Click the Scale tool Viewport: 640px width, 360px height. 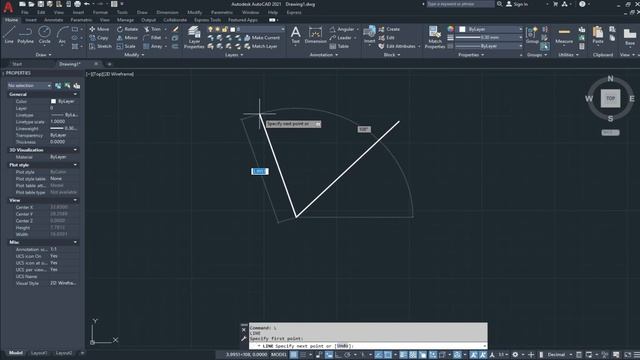(x=126, y=46)
